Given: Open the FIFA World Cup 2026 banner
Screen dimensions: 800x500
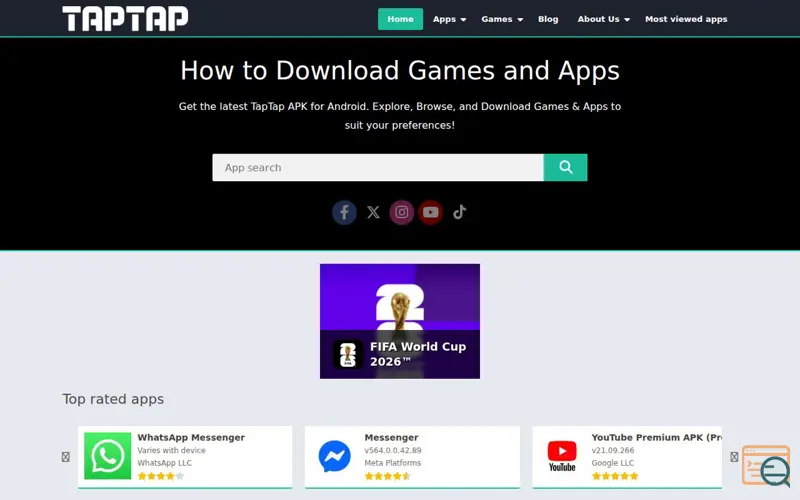Looking at the screenshot, I should coord(399,321).
